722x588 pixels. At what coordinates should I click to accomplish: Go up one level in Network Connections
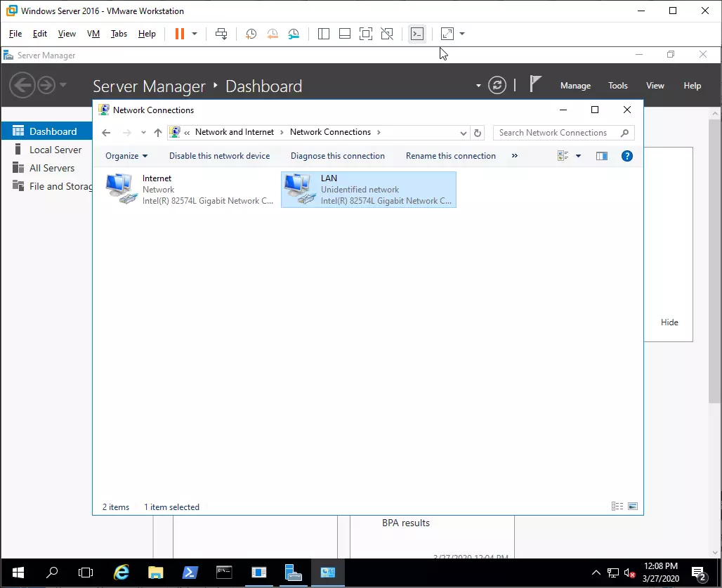(x=158, y=133)
